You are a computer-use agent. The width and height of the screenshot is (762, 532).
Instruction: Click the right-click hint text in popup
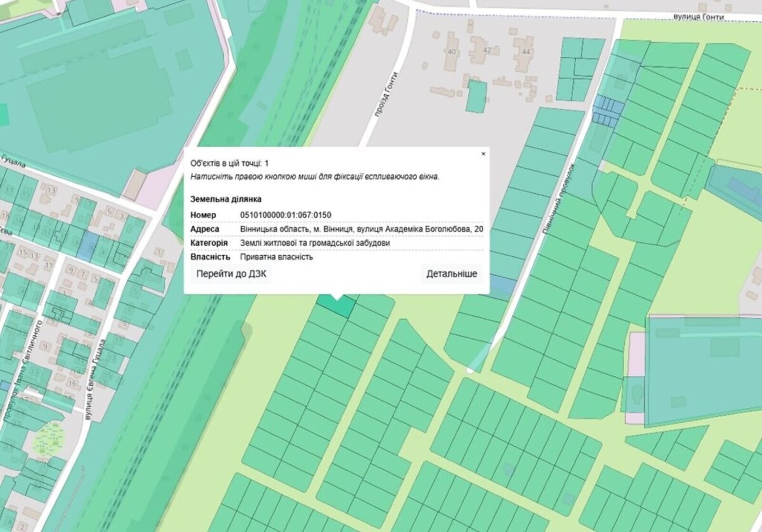[315, 177]
